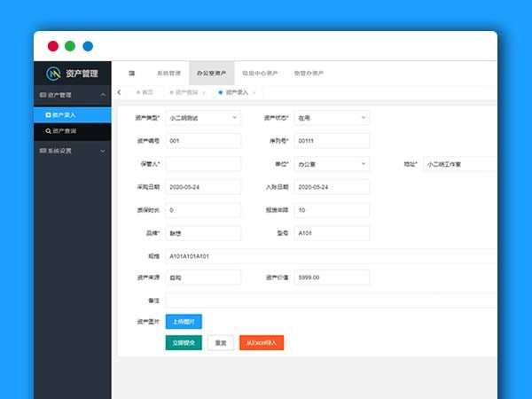Click the tab scroll-left arrow icon
532x399 pixels.
click(119, 92)
